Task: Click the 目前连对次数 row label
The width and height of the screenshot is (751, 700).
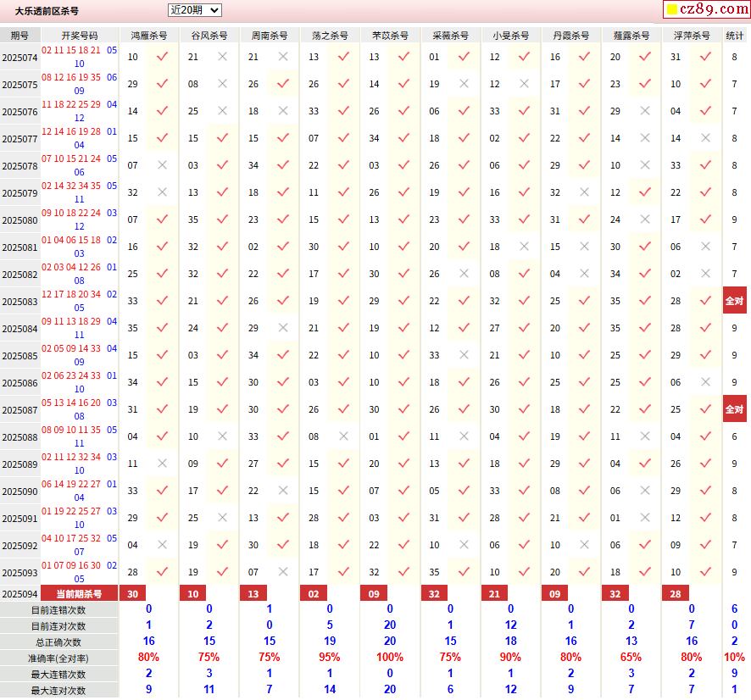Action: pos(58,626)
